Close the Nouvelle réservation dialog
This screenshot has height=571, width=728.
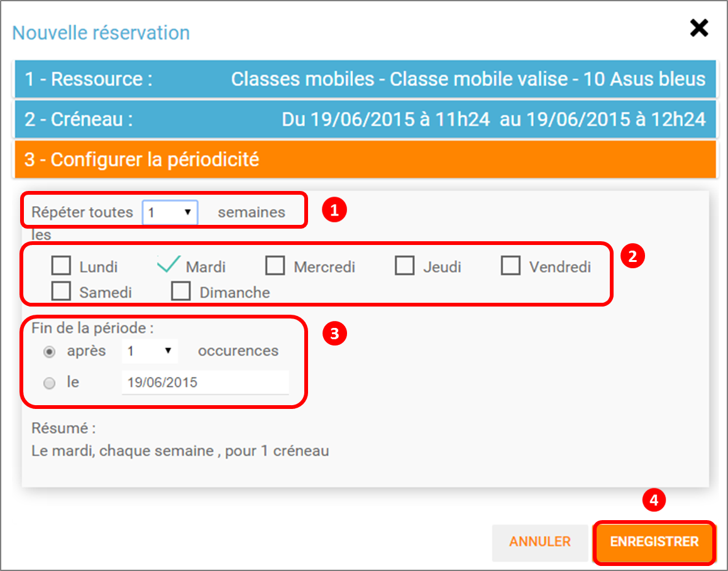(x=698, y=28)
